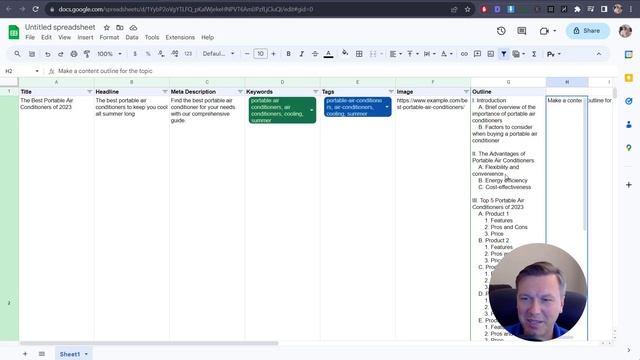Open the borders grid icon
640x360 pixels.
(x=359, y=54)
